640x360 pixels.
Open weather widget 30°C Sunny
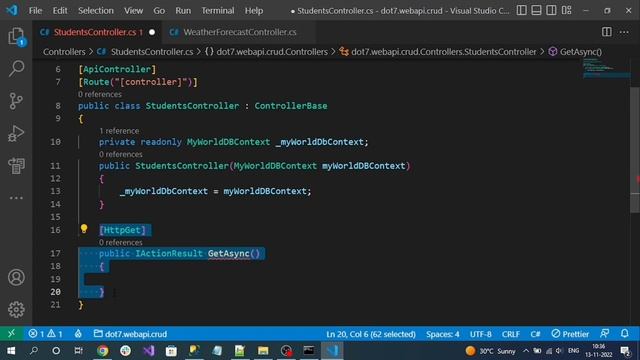pyautogui.click(x=491, y=351)
